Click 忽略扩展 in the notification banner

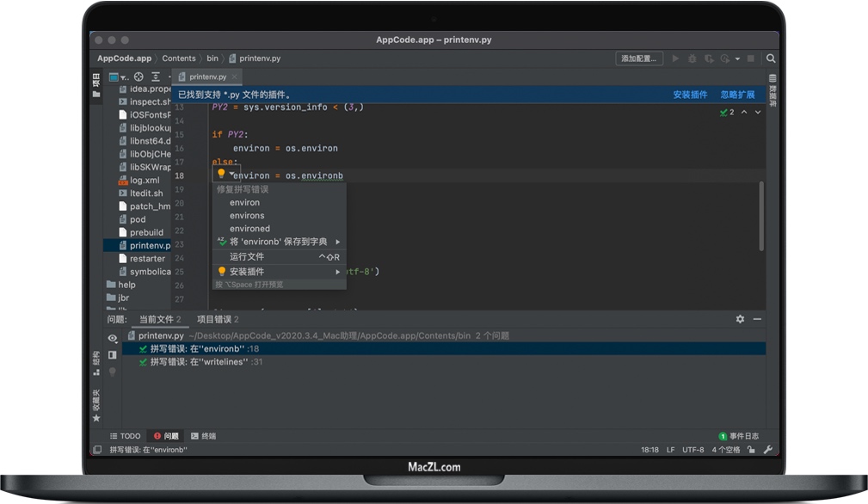740,95
